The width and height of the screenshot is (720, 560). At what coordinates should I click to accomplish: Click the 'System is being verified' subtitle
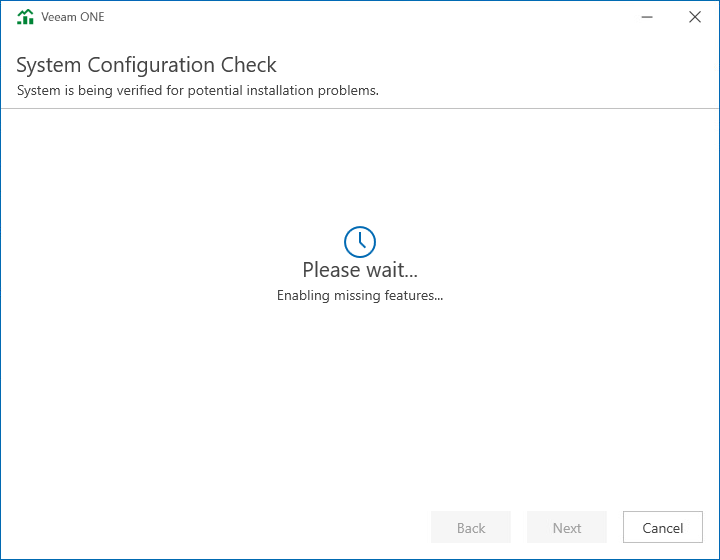(x=198, y=90)
